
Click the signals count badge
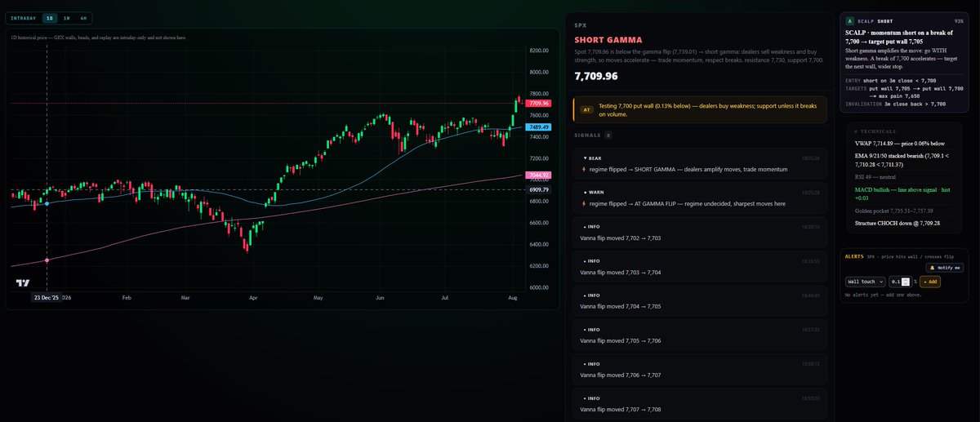608,135
